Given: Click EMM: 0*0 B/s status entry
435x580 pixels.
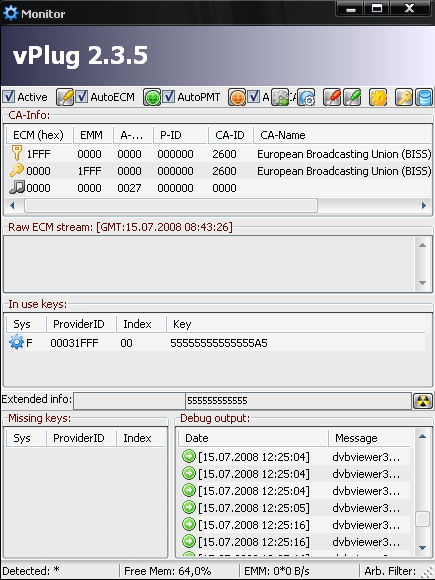Looking at the screenshot, I should pyautogui.click(x=277, y=571).
